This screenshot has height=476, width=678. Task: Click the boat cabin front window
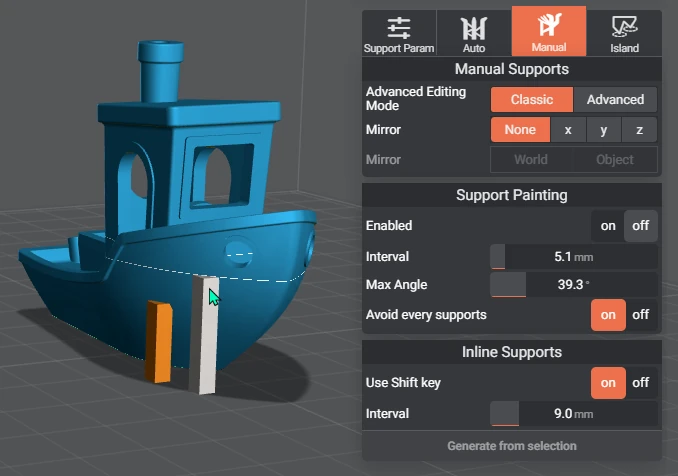[221, 175]
